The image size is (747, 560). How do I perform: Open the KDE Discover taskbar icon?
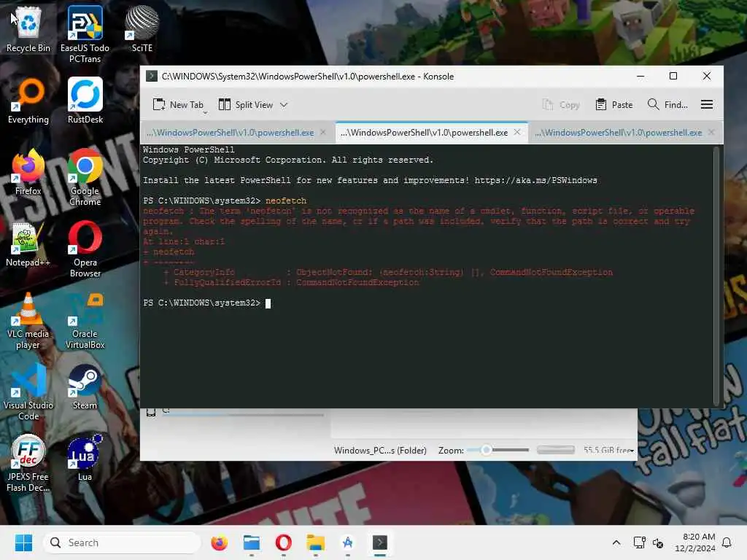[x=348, y=542]
